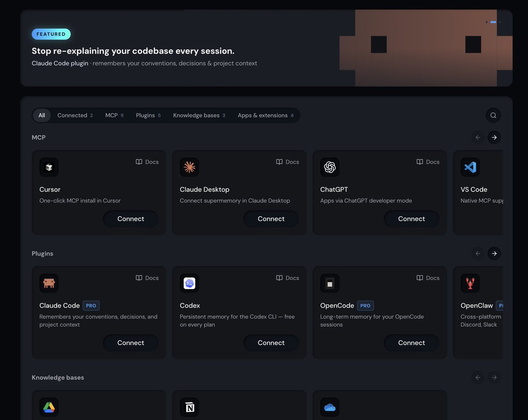
Task: Select the Apps & extensions tab
Action: (266, 115)
